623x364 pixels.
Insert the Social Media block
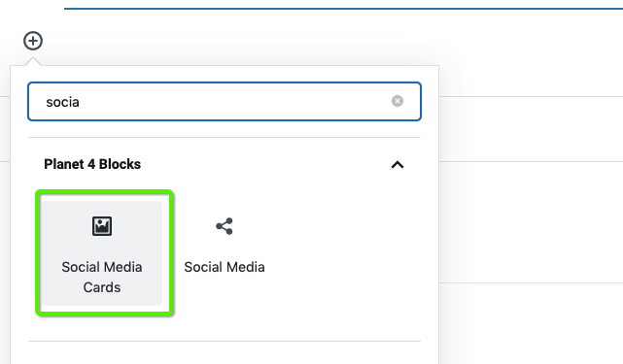(225, 253)
